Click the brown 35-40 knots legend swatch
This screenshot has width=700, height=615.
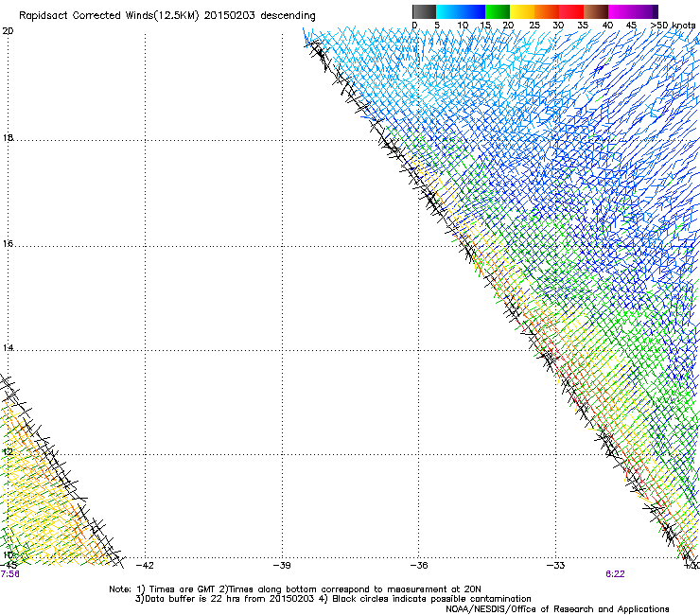pos(596,11)
